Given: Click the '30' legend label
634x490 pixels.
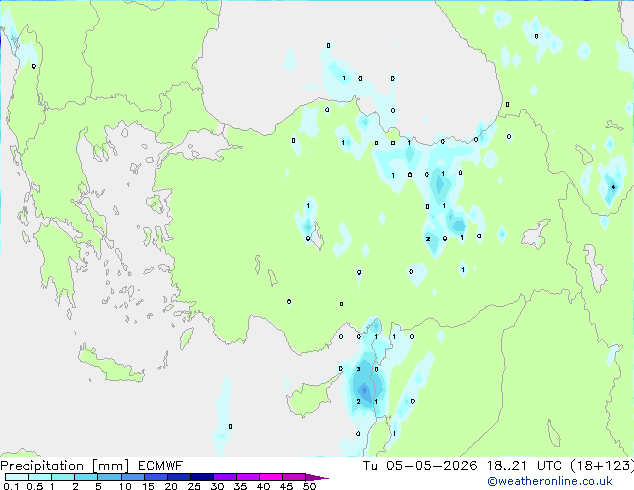Looking at the screenshot, I should click(x=217, y=486).
